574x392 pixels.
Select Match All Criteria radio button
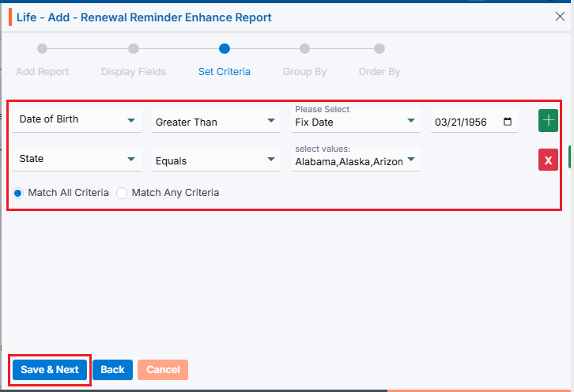click(19, 193)
